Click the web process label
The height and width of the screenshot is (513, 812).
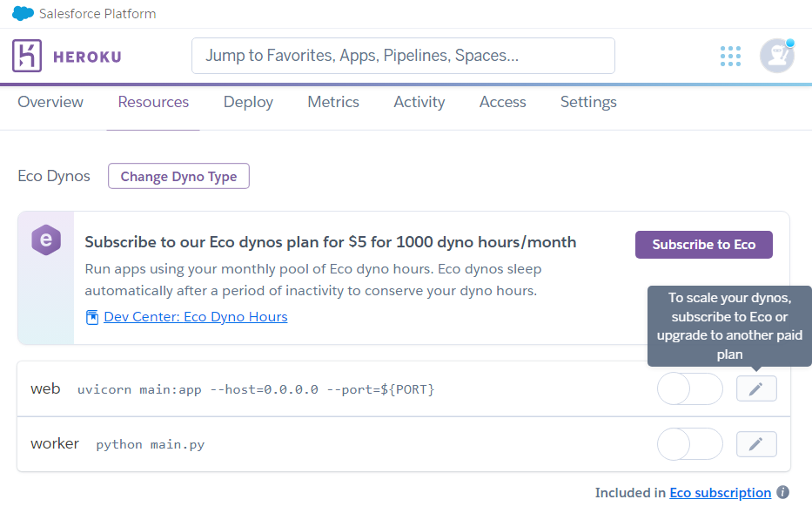[x=45, y=388]
